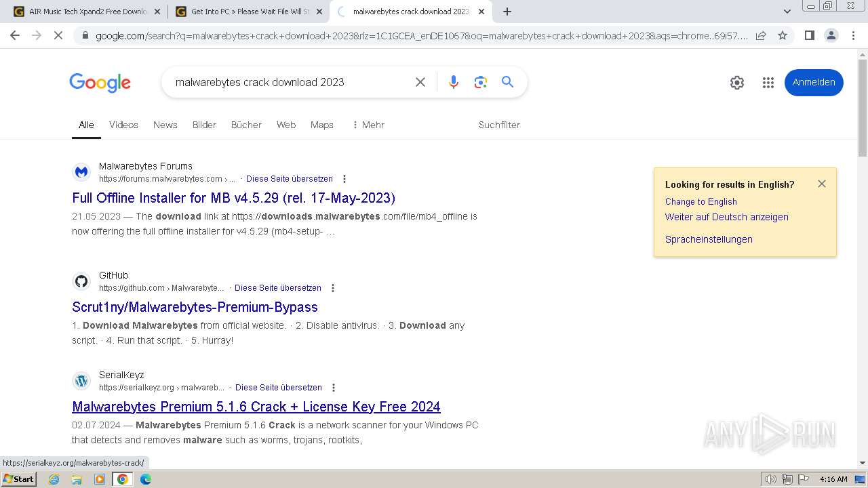Translate the GitHub result page

278,288
